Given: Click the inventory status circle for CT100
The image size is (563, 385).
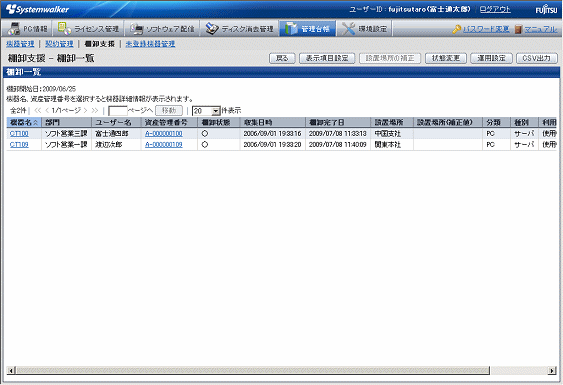Looking at the screenshot, I should tap(205, 134).
